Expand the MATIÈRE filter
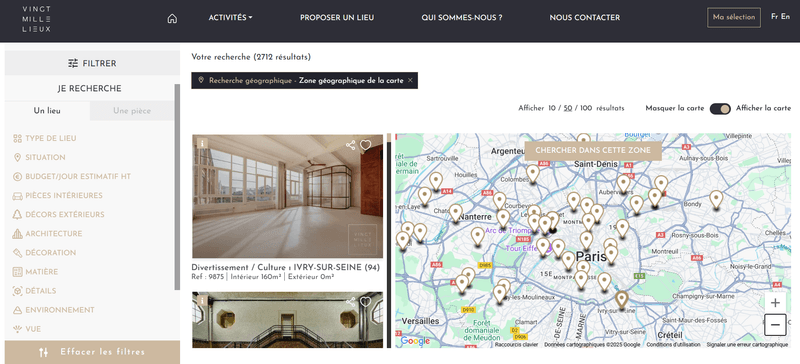This screenshot has height=364, width=800. (x=35, y=272)
